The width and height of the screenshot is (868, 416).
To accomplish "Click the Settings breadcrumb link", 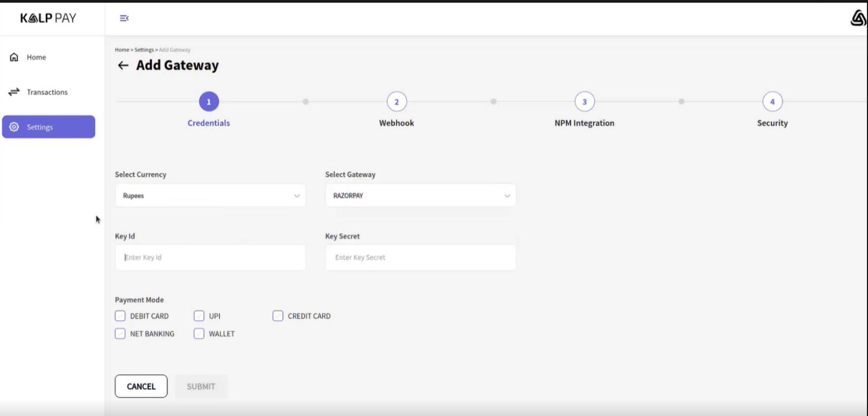I will [144, 50].
